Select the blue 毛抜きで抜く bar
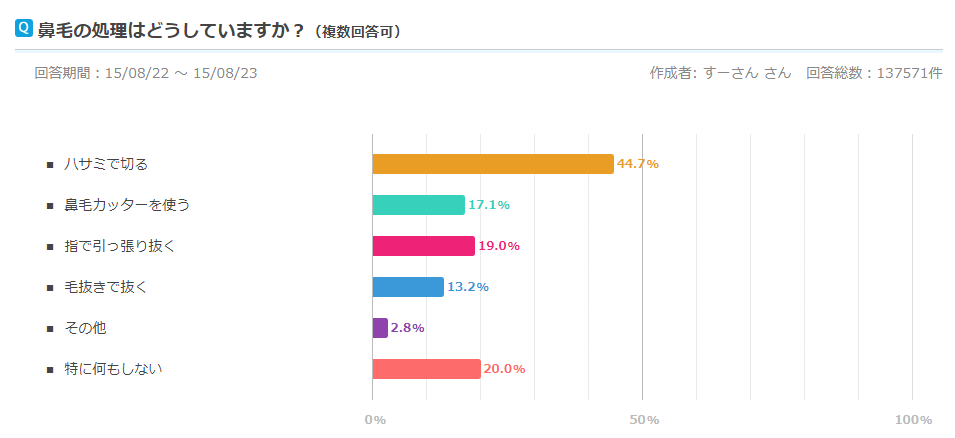Image resolution: width=955 pixels, height=438 pixels. tap(408, 287)
